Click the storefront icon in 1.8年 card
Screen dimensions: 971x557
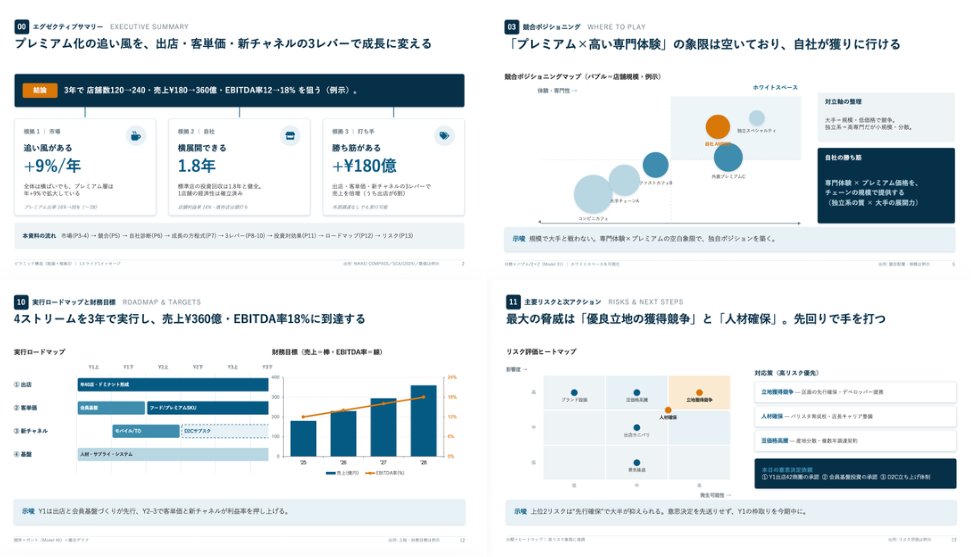[290, 136]
